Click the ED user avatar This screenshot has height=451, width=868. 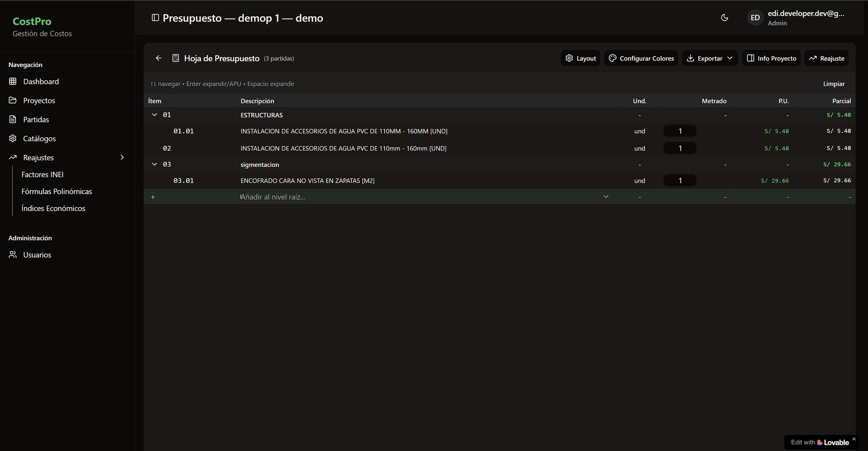coord(755,18)
